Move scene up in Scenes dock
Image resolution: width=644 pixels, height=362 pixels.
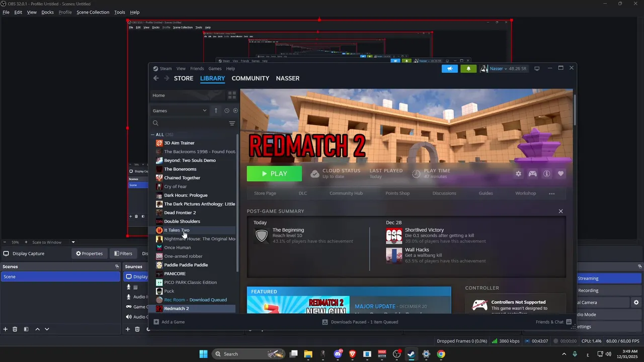click(37, 329)
